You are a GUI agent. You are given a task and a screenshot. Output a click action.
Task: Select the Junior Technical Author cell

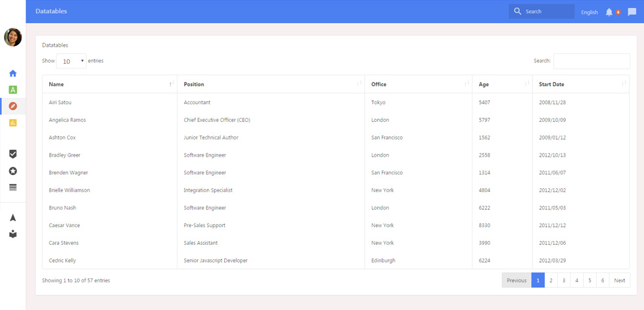coord(271,138)
